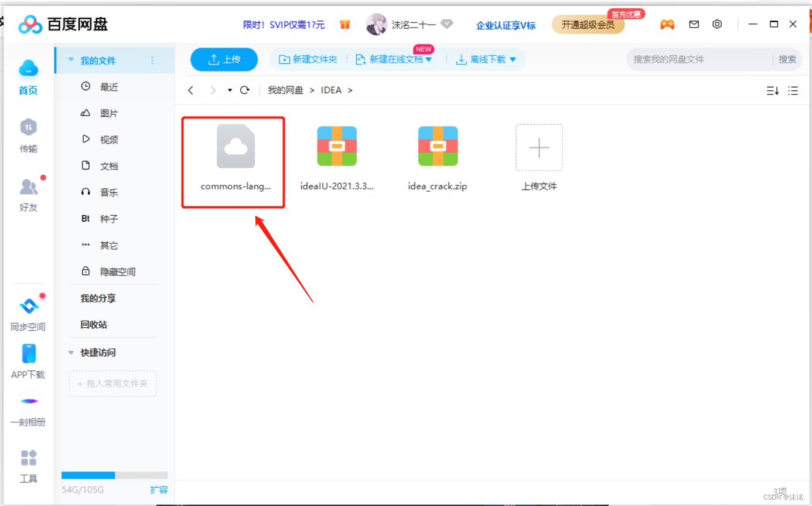This screenshot has width=812, height=506.
Task: Click the 企业认证享V标 link
Action: pos(506,25)
